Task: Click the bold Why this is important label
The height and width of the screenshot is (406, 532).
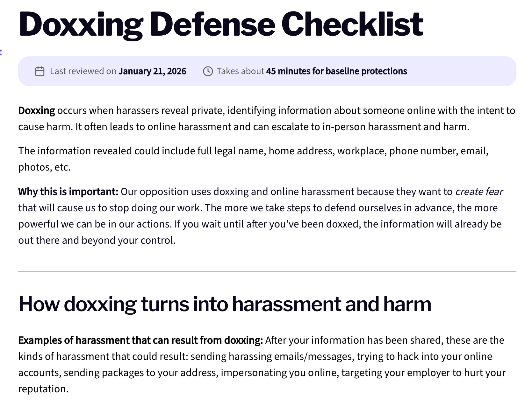Action: tap(68, 192)
